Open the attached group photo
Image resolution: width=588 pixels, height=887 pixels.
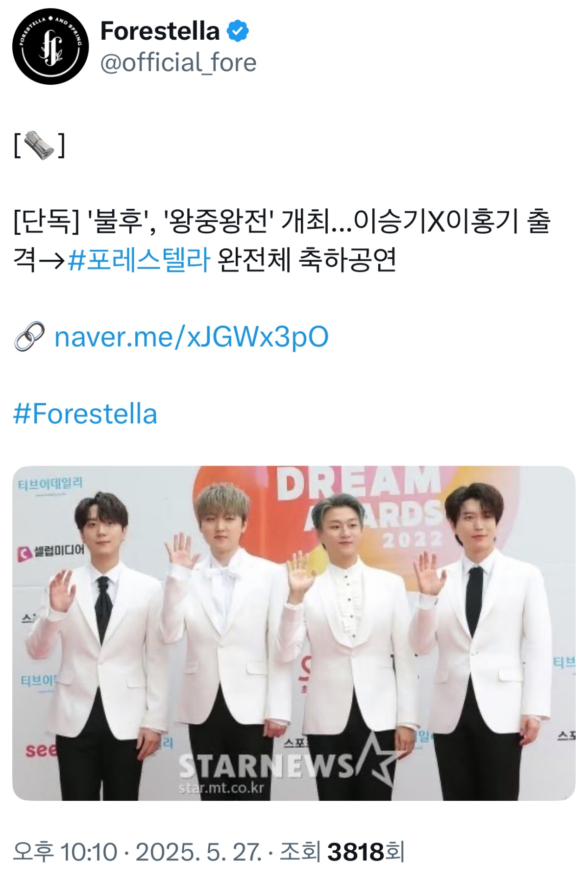pos(294,633)
